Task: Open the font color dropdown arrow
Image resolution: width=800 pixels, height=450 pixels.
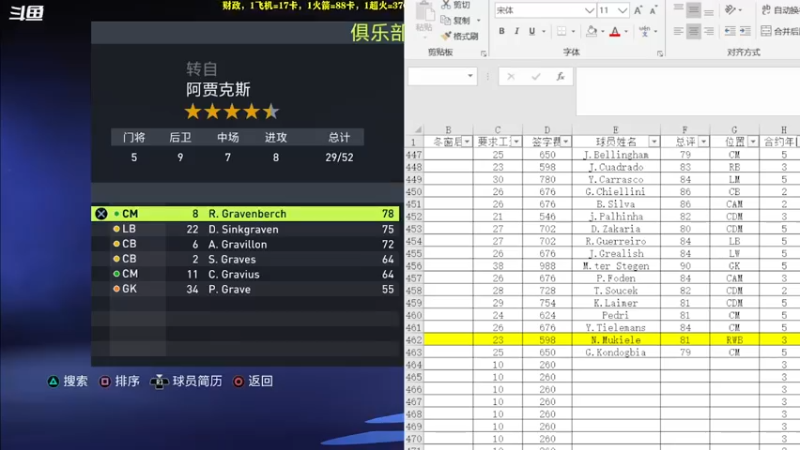Action: 626,32
